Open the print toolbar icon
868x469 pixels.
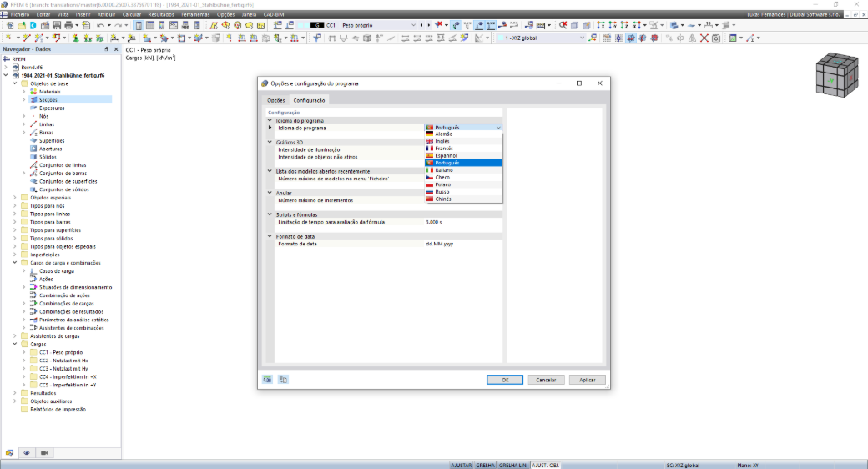click(68, 25)
